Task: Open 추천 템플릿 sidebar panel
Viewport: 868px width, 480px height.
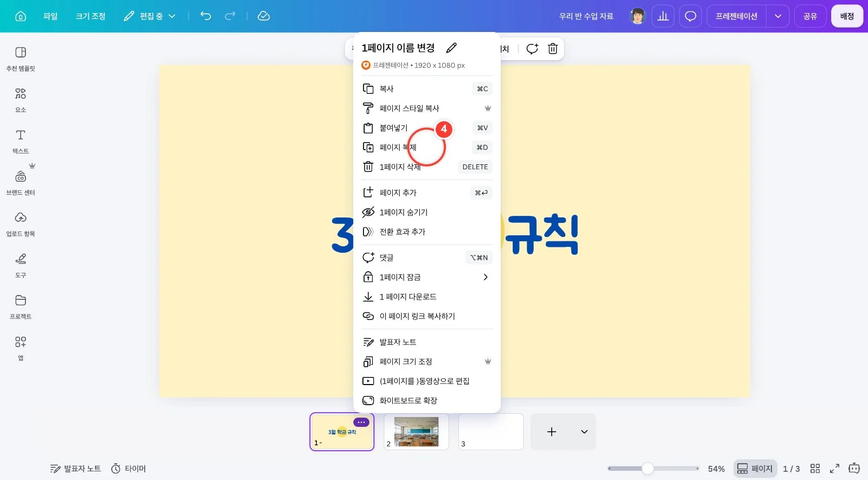Action: point(21,59)
